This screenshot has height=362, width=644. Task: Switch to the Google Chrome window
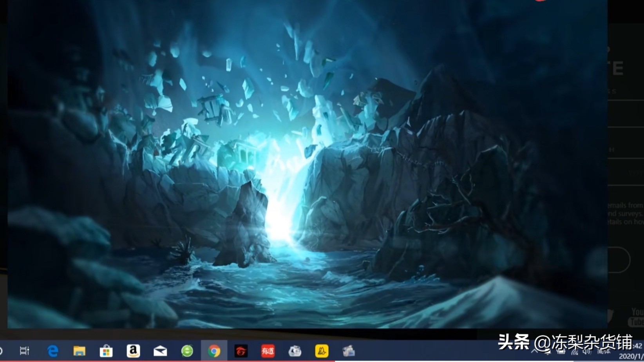pos(214,351)
